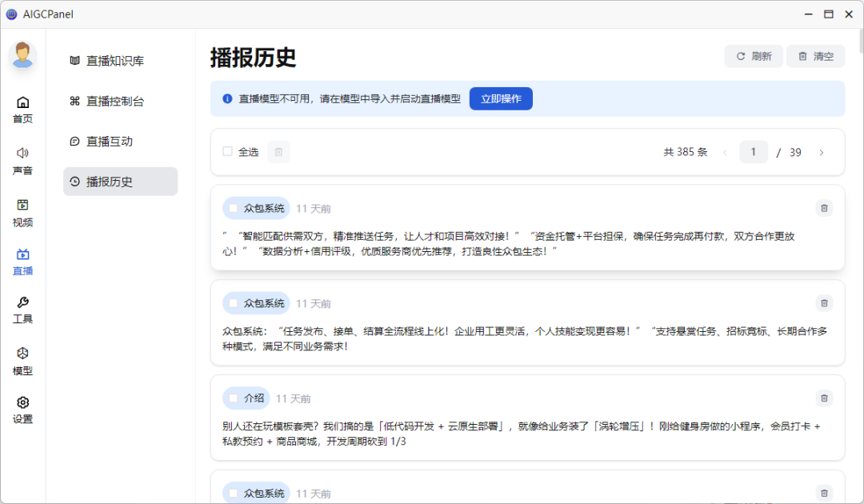Screen dimensions: 864x504
Task: Click the left pagination chevron
Action: tap(725, 151)
